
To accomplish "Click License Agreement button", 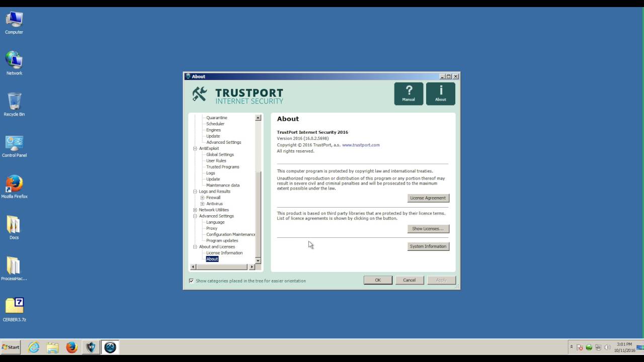I will pos(428,198).
